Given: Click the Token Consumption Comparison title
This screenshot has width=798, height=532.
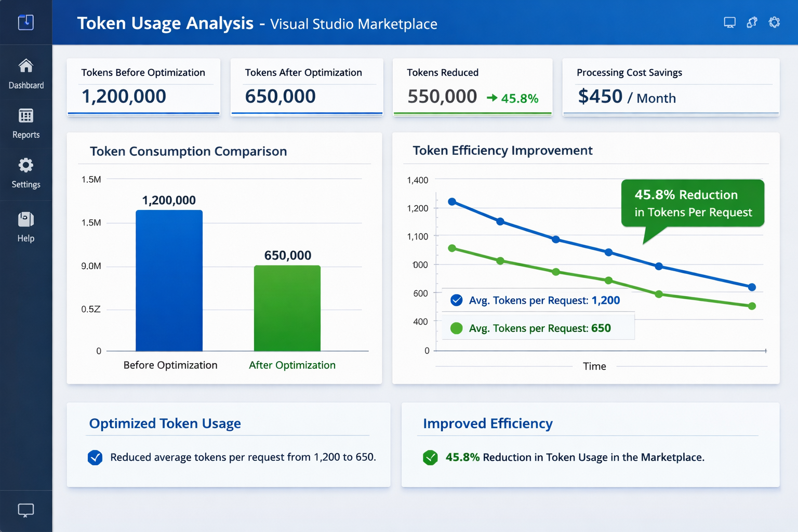Looking at the screenshot, I should tap(188, 151).
